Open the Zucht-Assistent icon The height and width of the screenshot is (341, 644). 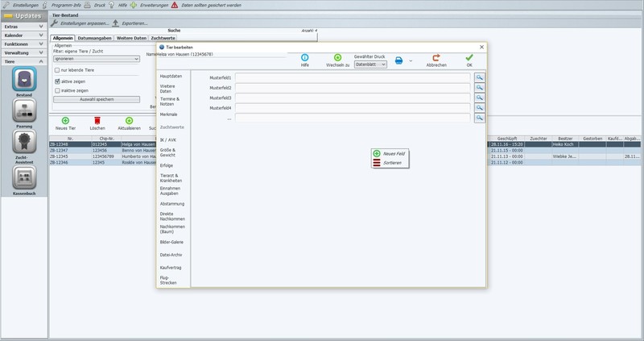(x=24, y=142)
